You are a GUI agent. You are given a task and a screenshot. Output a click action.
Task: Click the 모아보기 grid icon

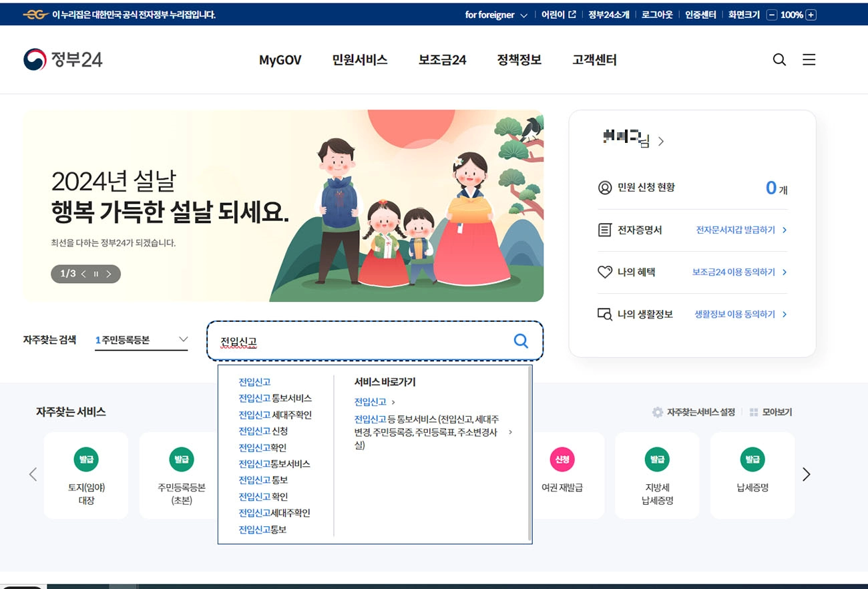point(754,412)
